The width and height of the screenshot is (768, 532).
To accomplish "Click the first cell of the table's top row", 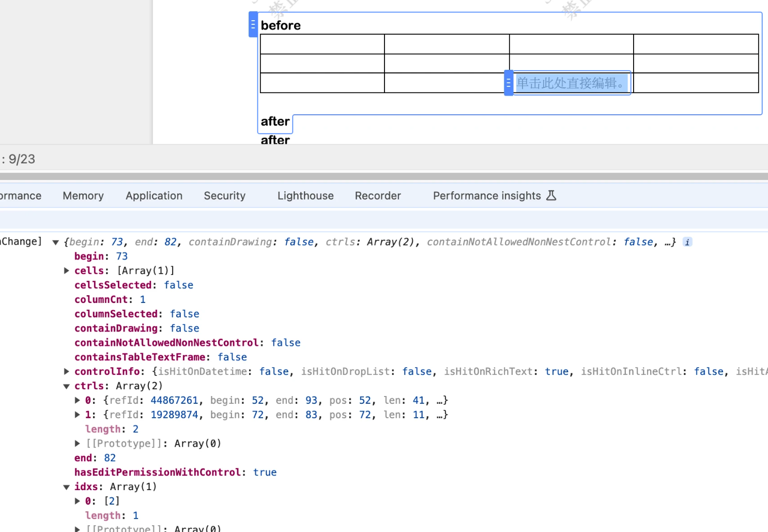I will (322, 44).
